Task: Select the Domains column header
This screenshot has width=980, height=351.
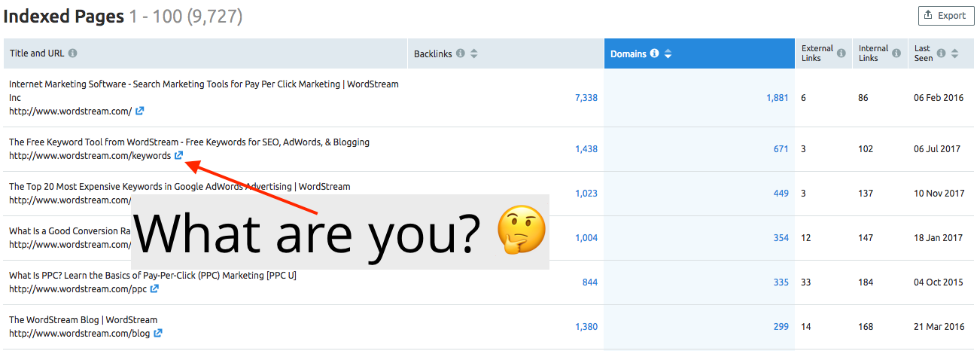Action: pos(628,53)
